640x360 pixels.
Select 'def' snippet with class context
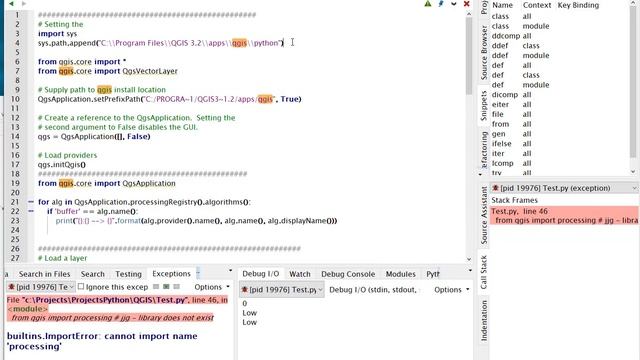[x=560, y=75]
